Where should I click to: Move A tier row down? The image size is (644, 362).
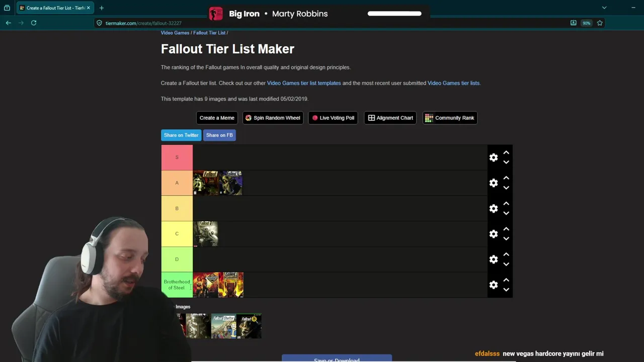coord(506,188)
